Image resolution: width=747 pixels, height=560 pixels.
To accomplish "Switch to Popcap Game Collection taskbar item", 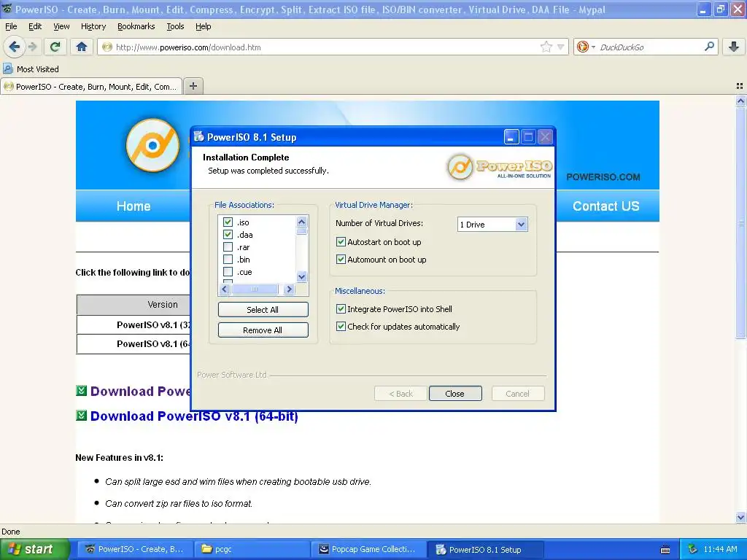I will tap(368, 549).
